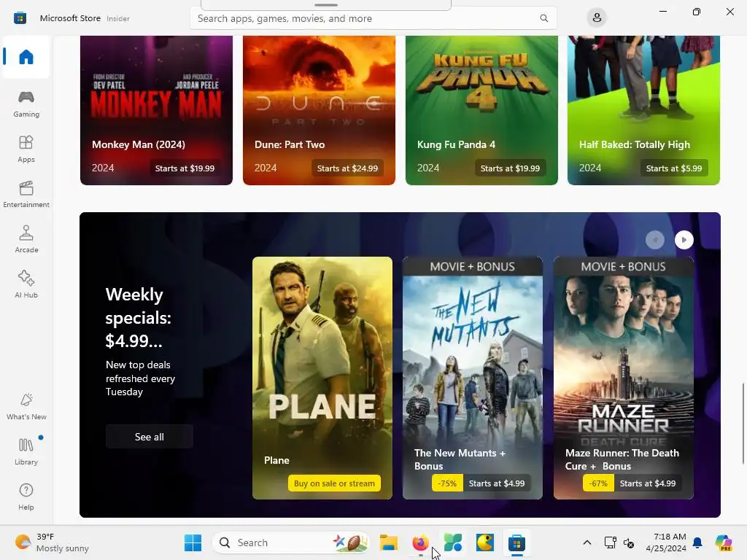Open Half Baked: Totally High card
The height and width of the screenshot is (560, 747).
(x=643, y=110)
